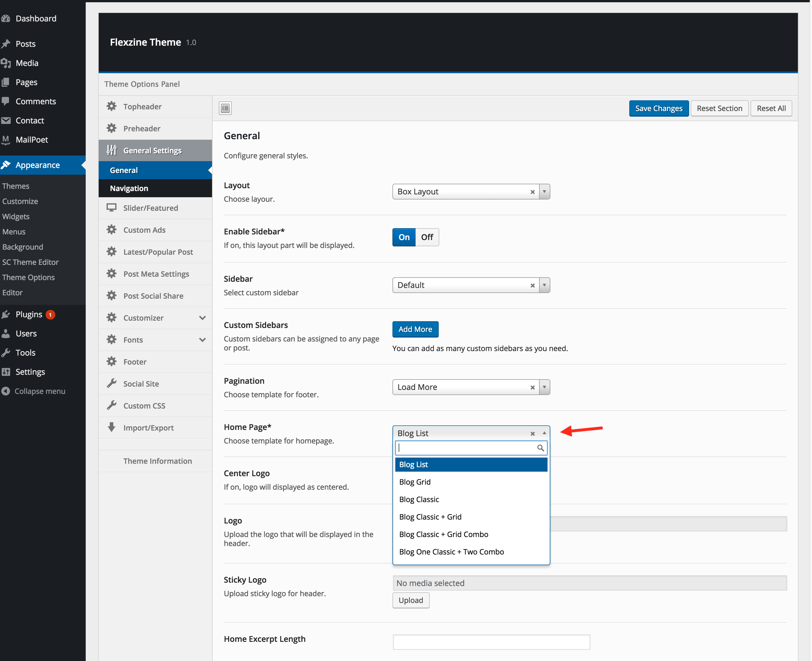Click the Topheader gear icon
Image resolution: width=812 pixels, height=661 pixels.
click(111, 106)
